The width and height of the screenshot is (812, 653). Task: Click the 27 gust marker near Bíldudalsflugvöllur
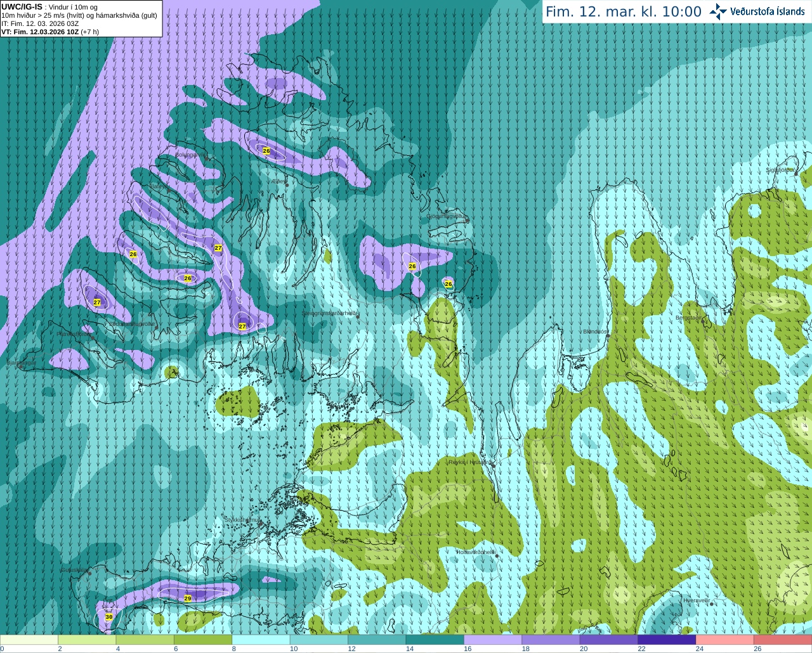[97, 302]
